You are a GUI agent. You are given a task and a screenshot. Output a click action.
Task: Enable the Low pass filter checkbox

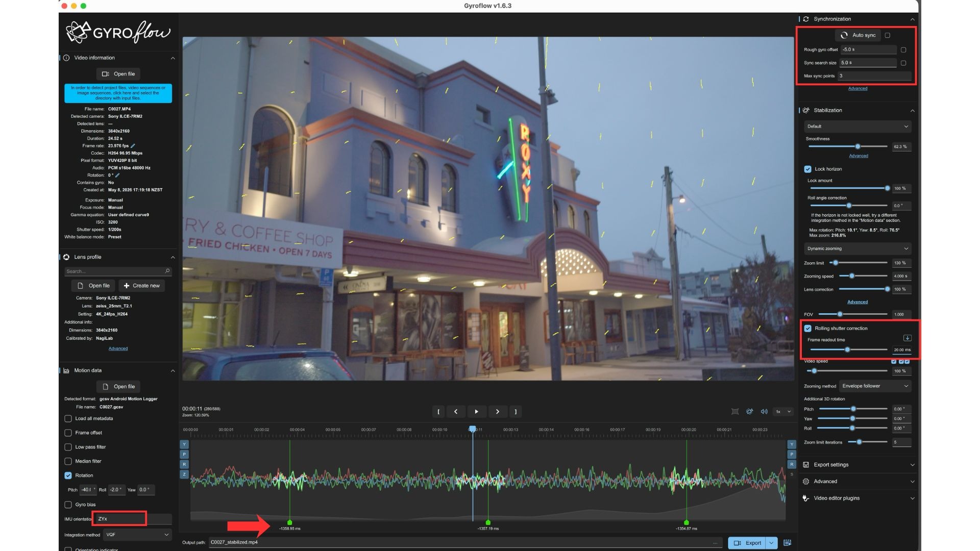tap(68, 447)
